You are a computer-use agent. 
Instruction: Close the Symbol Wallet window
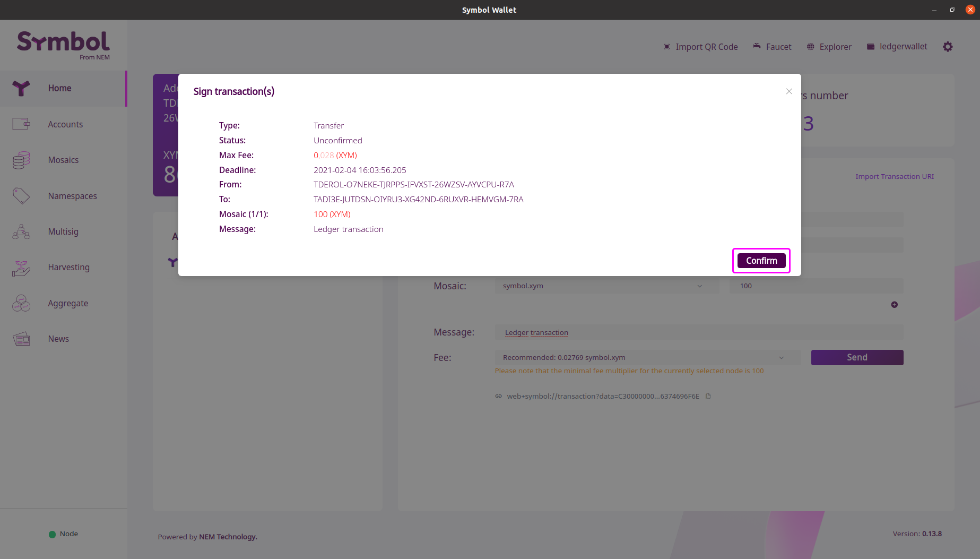coord(970,10)
